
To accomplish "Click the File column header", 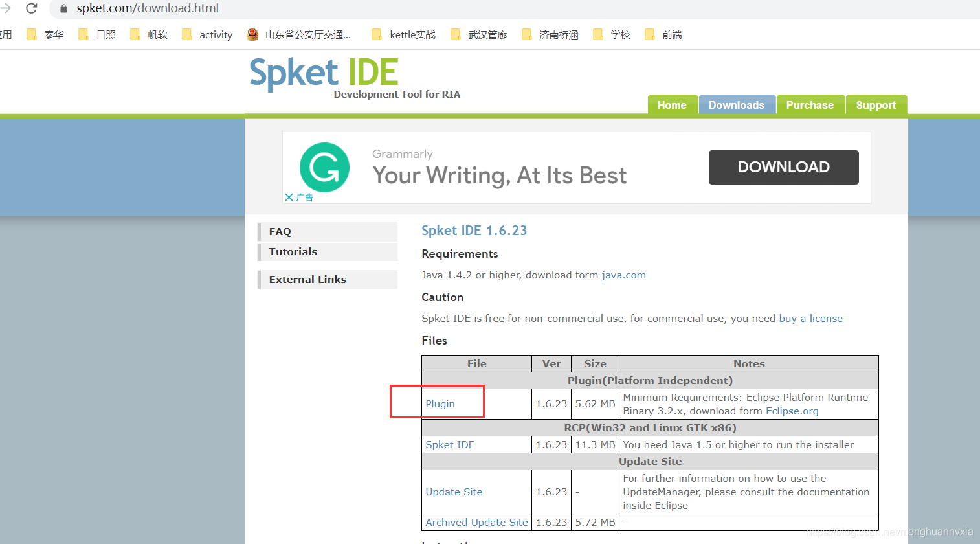I will point(476,363).
